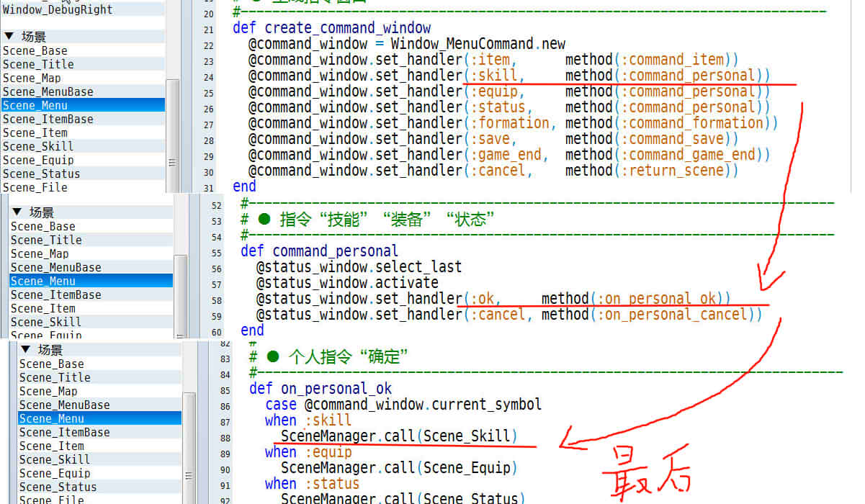The width and height of the screenshot is (865, 504).
Task: Collapse the 场景 group in the bottom script list
Action: point(25,350)
